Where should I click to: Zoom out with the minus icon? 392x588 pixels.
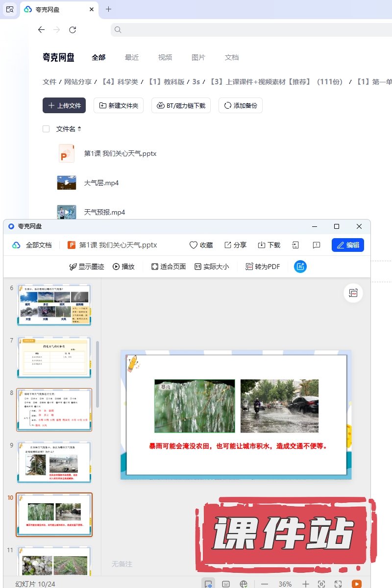click(265, 584)
